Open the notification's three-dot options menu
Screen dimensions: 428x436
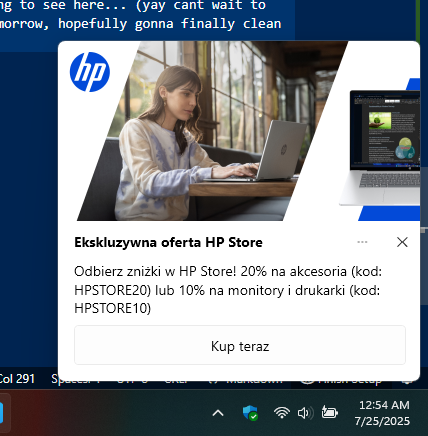click(362, 242)
